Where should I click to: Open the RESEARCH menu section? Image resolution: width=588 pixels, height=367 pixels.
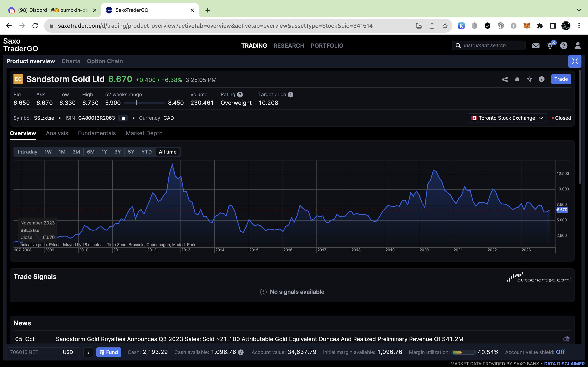[289, 46]
